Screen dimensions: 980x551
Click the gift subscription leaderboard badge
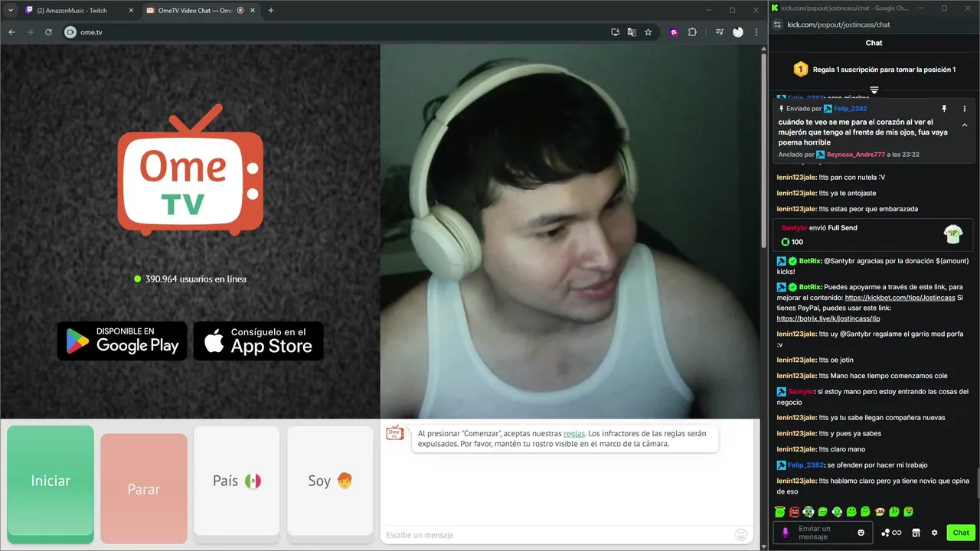click(801, 70)
